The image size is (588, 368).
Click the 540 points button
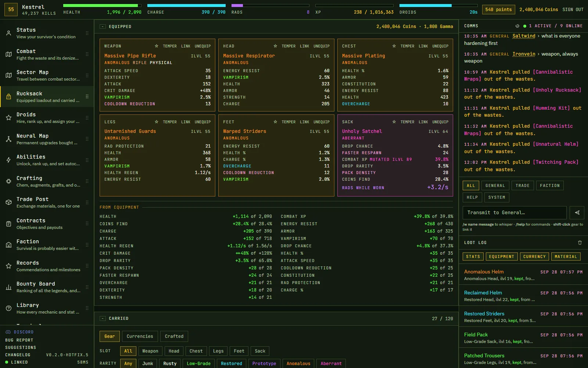pyautogui.click(x=498, y=10)
